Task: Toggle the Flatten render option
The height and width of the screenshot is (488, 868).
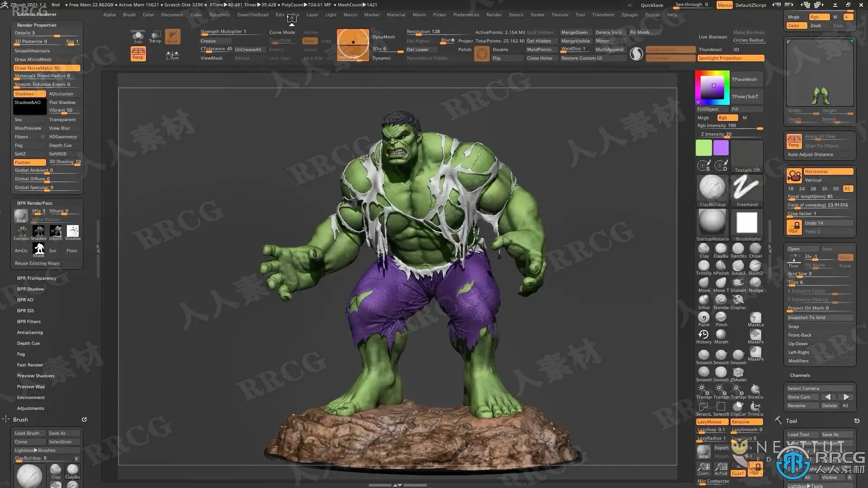Action: coord(30,163)
